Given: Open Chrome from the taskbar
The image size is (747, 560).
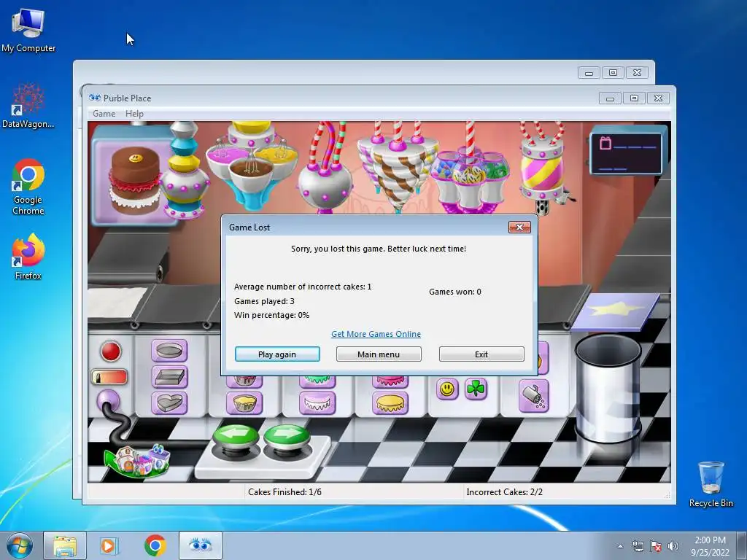Looking at the screenshot, I should click(155, 545).
